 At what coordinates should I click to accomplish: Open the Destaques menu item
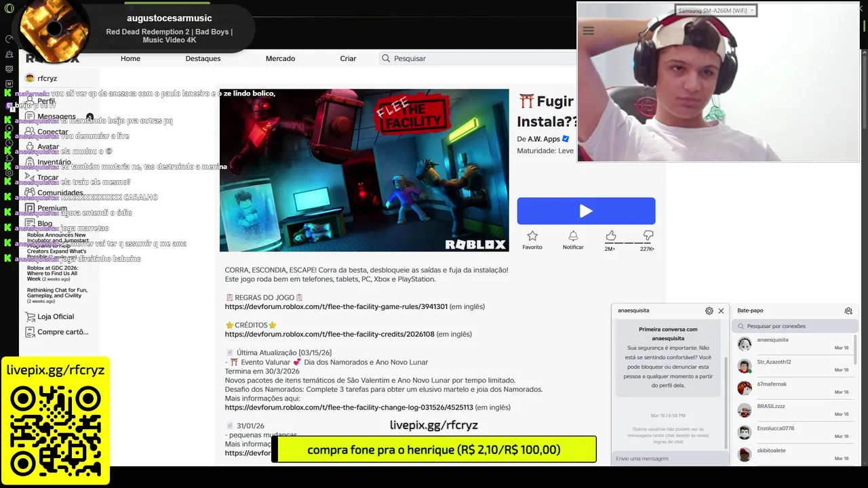(x=203, y=58)
